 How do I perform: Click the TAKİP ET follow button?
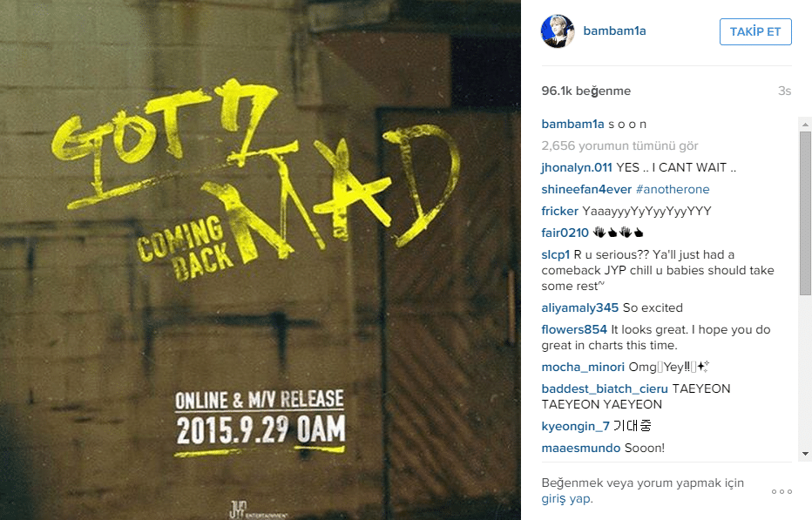point(755,31)
